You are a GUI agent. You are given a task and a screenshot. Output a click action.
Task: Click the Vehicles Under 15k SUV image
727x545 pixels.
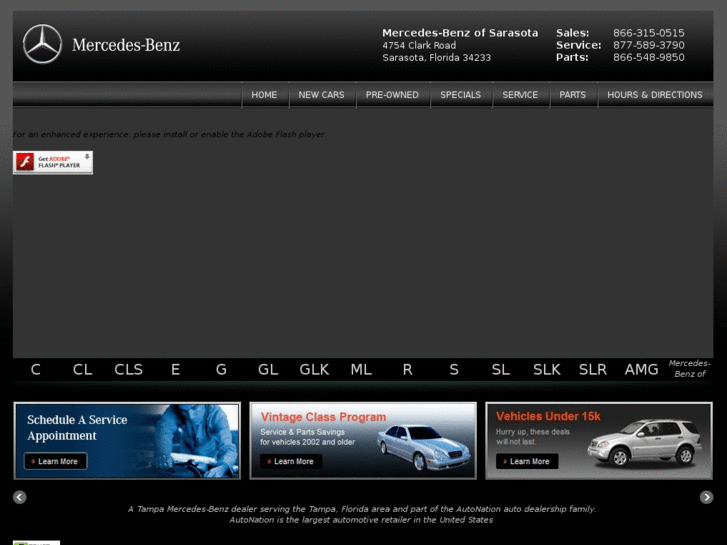(x=644, y=442)
